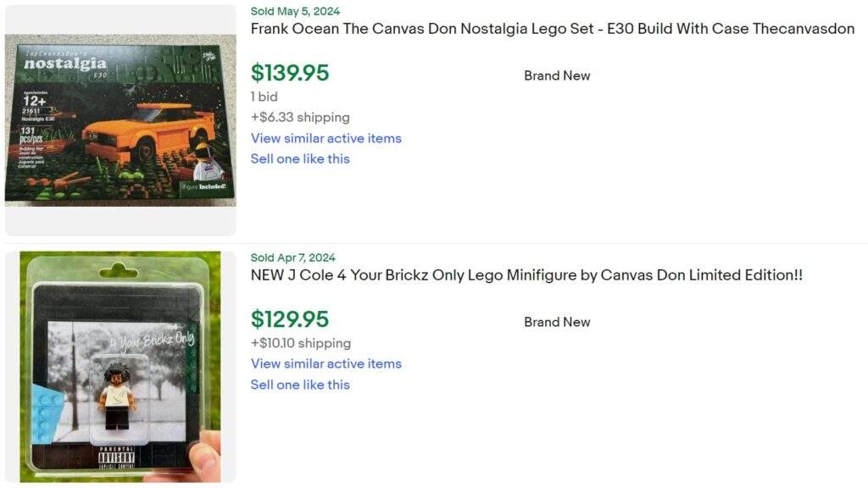Click Sell one like this under the J Cole listing
This screenshot has height=488, width=868.
click(300, 385)
